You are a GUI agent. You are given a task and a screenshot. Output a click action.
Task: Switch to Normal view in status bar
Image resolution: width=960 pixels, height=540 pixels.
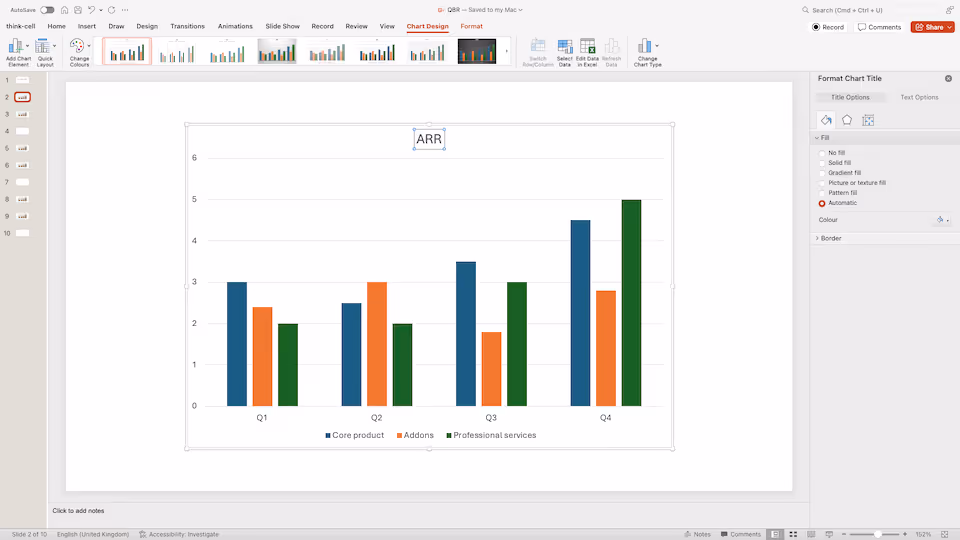(x=775, y=534)
